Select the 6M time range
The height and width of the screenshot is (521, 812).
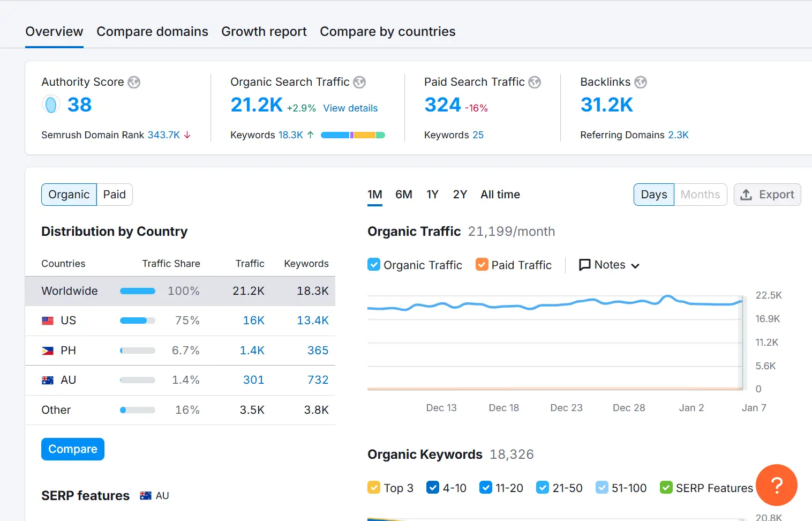pos(404,195)
